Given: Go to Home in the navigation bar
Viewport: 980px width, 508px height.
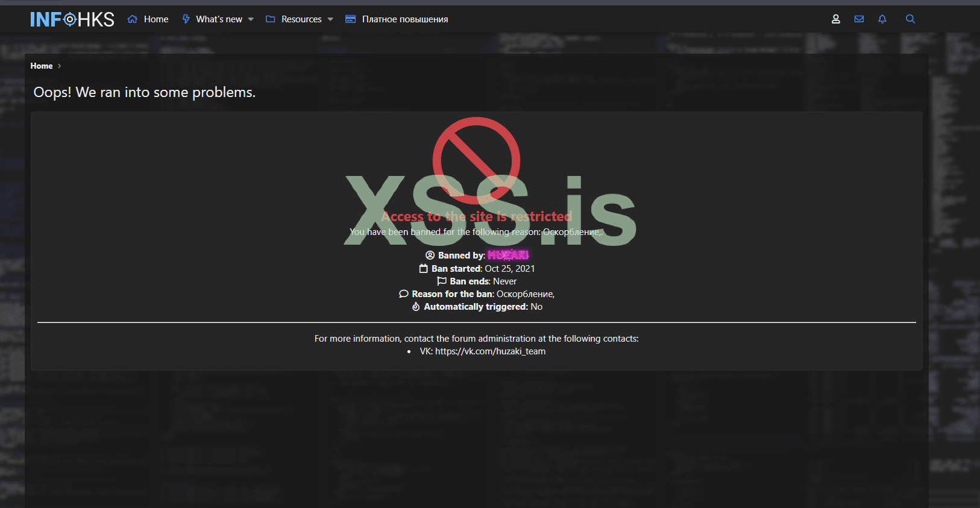Looking at the screenshot, I should 156,19.
